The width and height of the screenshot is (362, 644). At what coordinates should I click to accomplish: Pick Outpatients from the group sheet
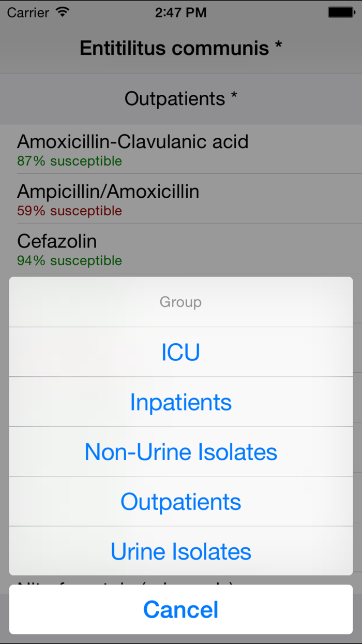[x=180, y=501]
